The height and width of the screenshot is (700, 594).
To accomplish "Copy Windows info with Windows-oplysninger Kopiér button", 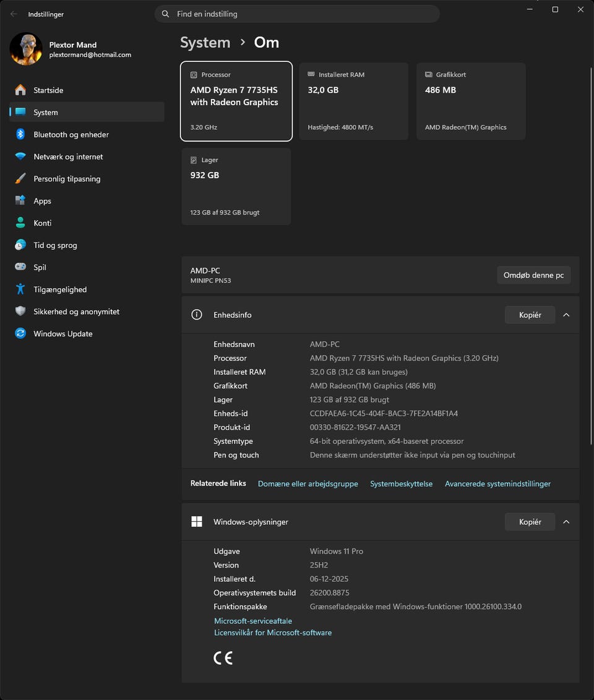I will coord(530,522).
